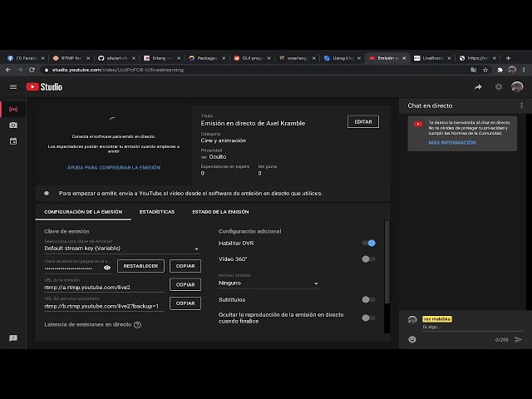The image size is (532, 399).
Task: Close the Emisión YouTube browser tab
Action: [x=404, y=58]
